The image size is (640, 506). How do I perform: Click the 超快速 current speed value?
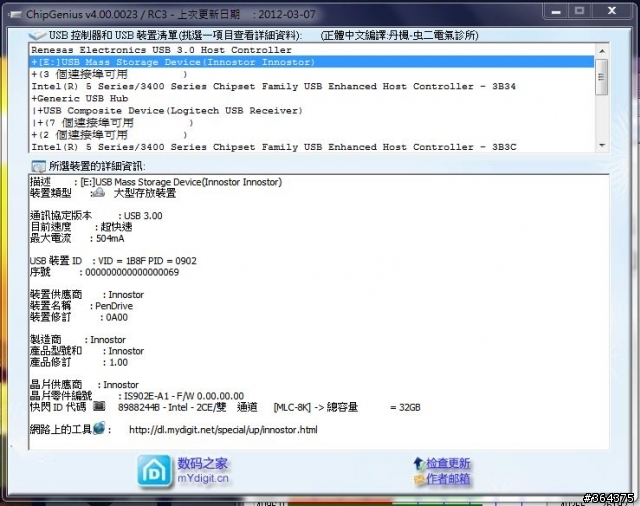(116, 227)
